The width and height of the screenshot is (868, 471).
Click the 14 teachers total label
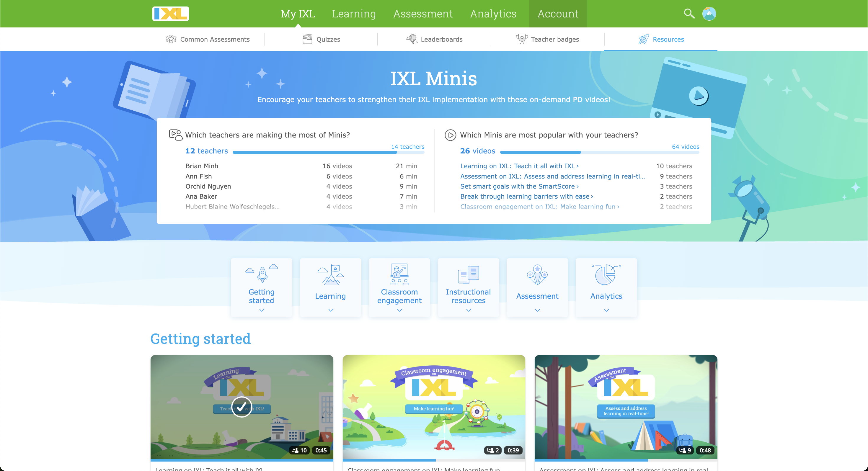coord(407,147)
